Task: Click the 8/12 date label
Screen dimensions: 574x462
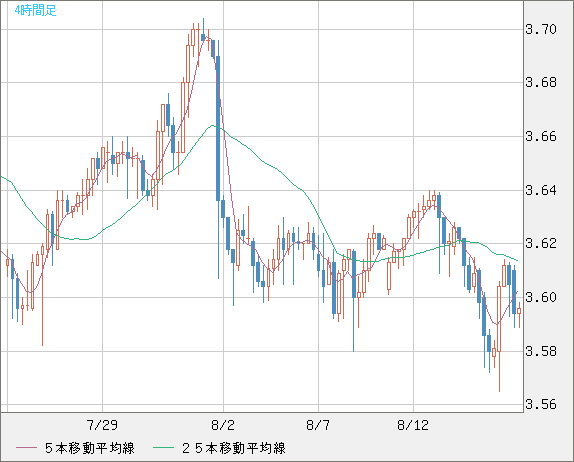Action: click(413, 425)
